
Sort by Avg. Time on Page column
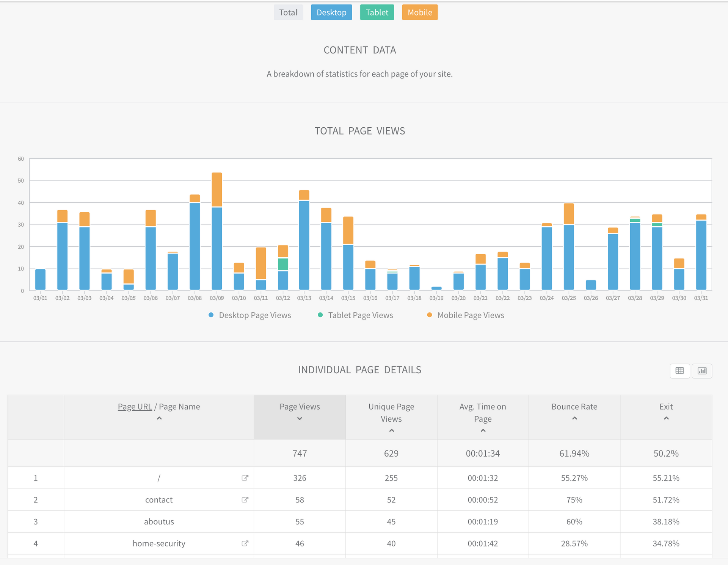(483, 431)
